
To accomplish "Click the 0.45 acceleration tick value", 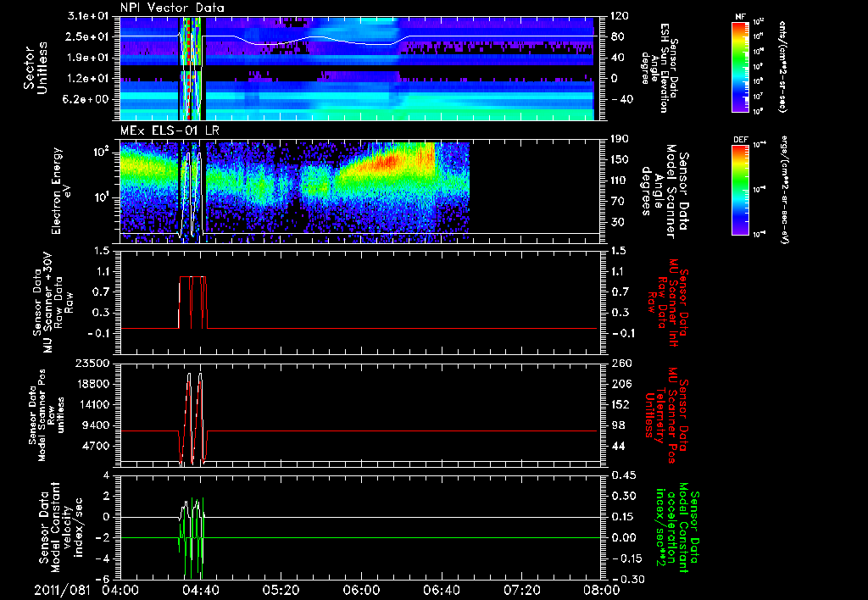I will 623,475.
